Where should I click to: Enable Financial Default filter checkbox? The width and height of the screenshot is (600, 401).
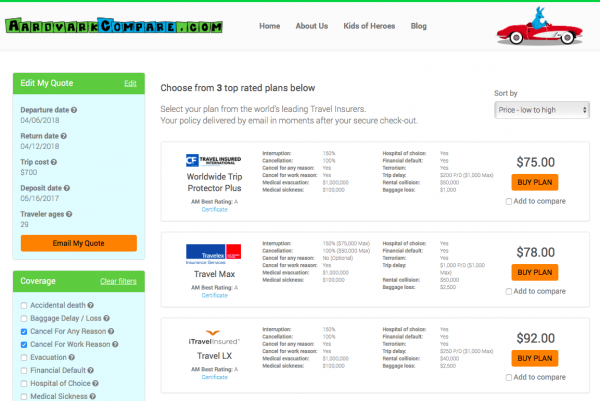coord(24,370)
